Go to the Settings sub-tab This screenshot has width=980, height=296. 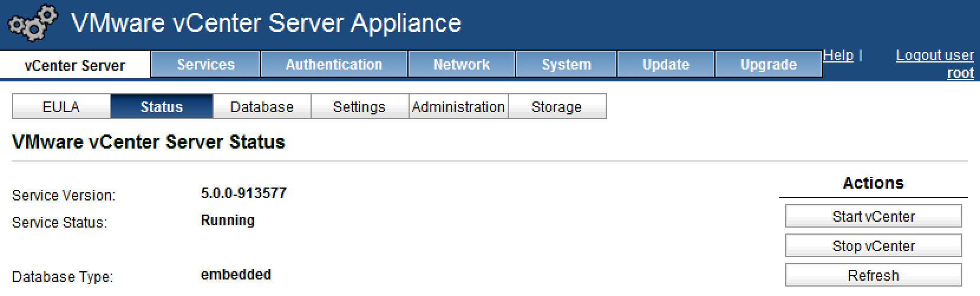360,107
